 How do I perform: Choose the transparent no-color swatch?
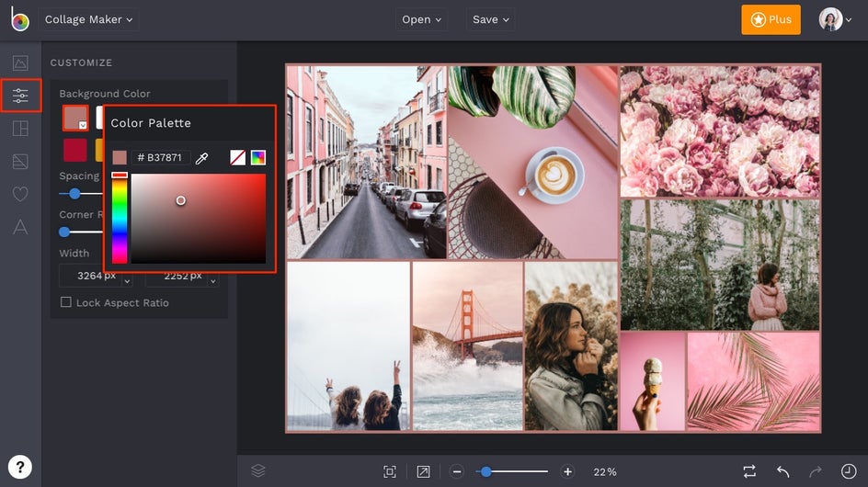237,158
